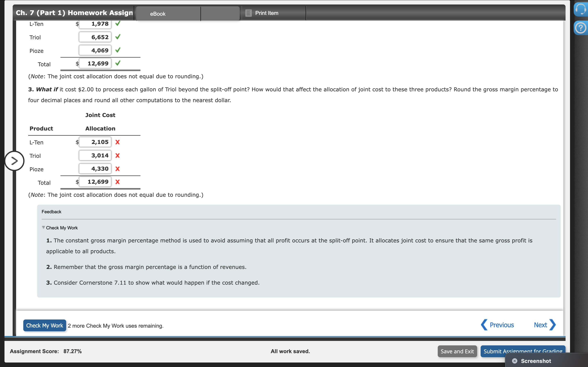Click the Next chevron arrow

pyautogui.click(x=552, y=325)
